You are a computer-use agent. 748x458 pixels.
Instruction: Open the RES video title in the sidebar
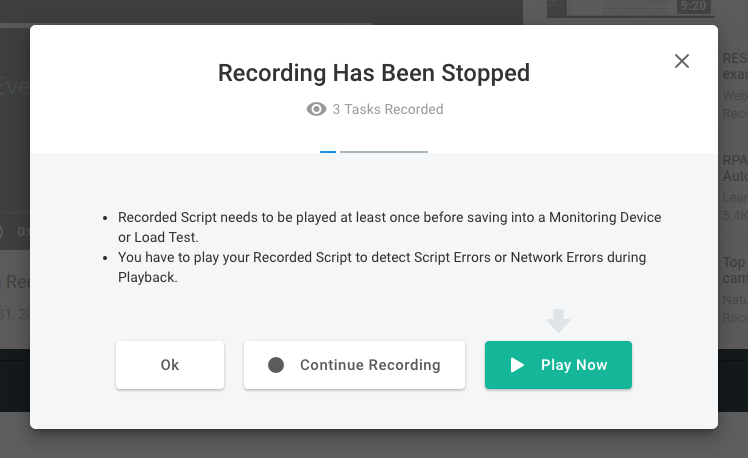(x=733, y=59)
